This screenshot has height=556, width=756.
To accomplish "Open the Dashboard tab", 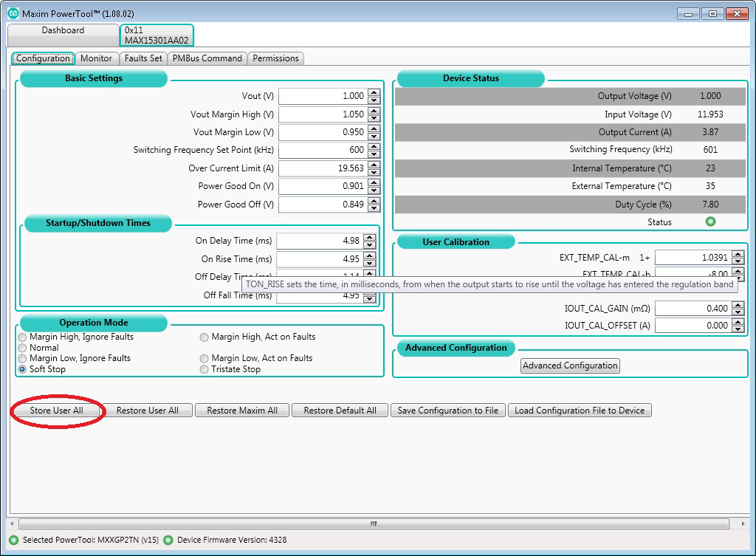I will coord(63,30).
